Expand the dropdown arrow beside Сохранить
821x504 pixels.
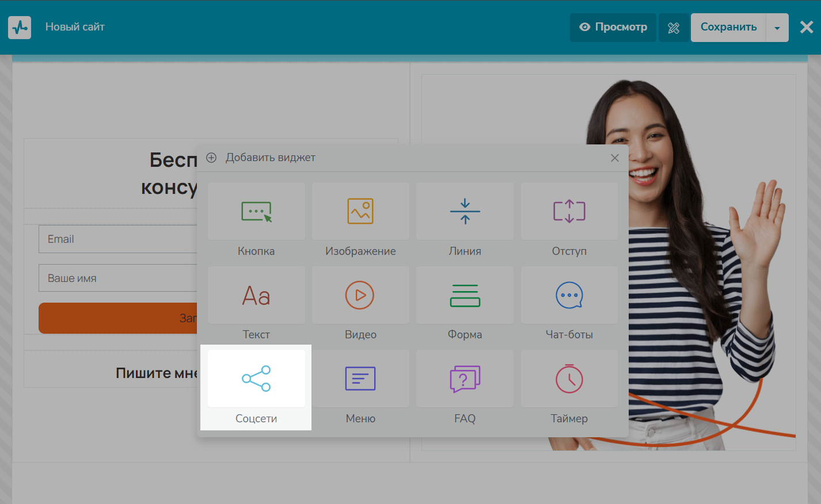[777, 28]
